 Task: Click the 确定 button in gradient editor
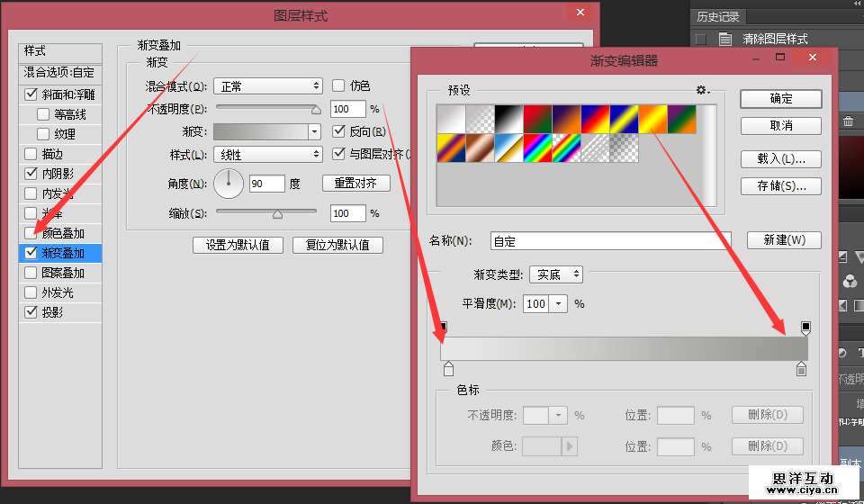click(780, 99)
